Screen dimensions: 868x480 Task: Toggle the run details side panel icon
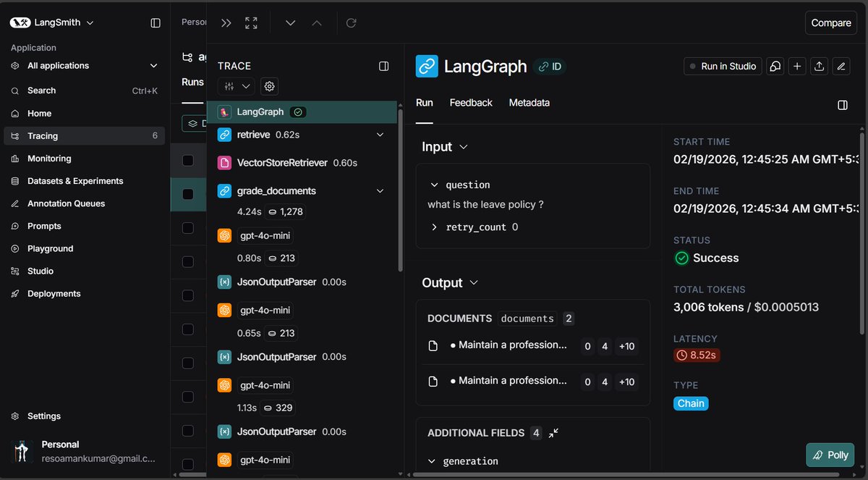(843, 105)
